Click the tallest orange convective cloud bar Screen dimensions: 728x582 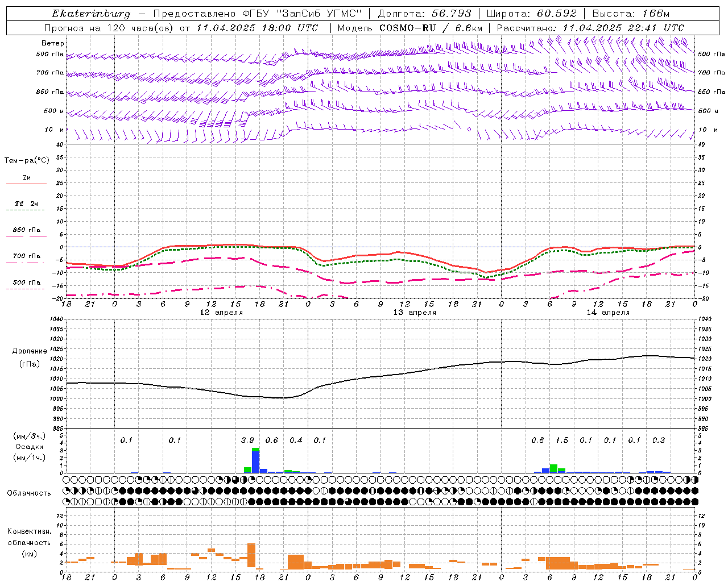pyautogui.click(x=251, y=556)
